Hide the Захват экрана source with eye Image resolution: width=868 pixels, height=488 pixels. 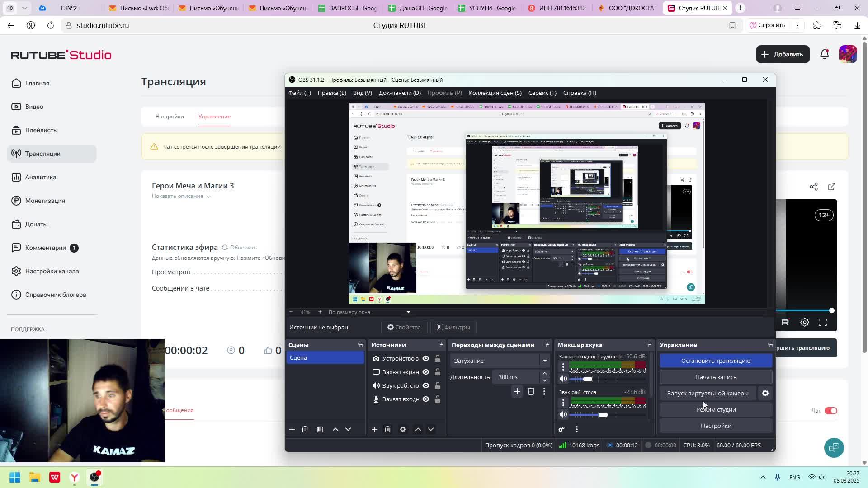pos(425,372)
